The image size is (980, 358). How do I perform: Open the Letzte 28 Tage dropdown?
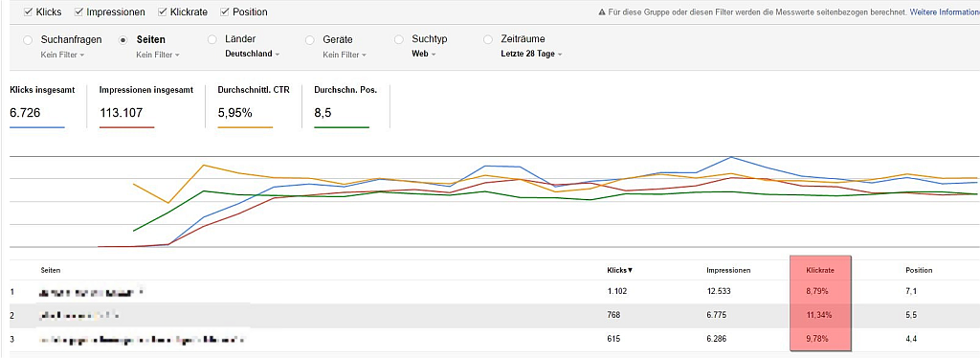pos(531,55)
